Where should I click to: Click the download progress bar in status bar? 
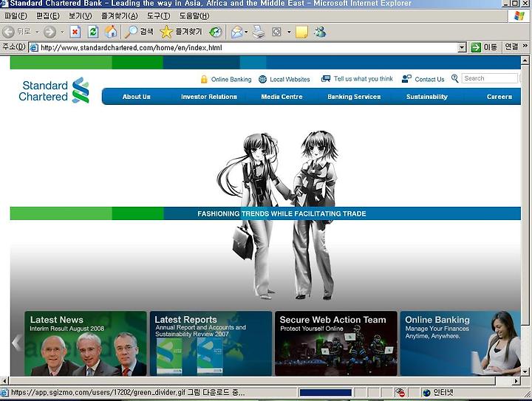coord(326,393)
